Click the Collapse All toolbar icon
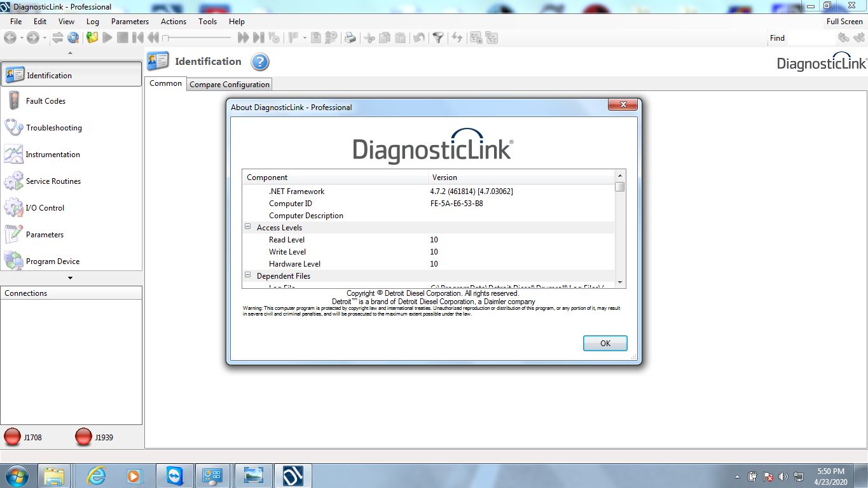 [492, 38]
